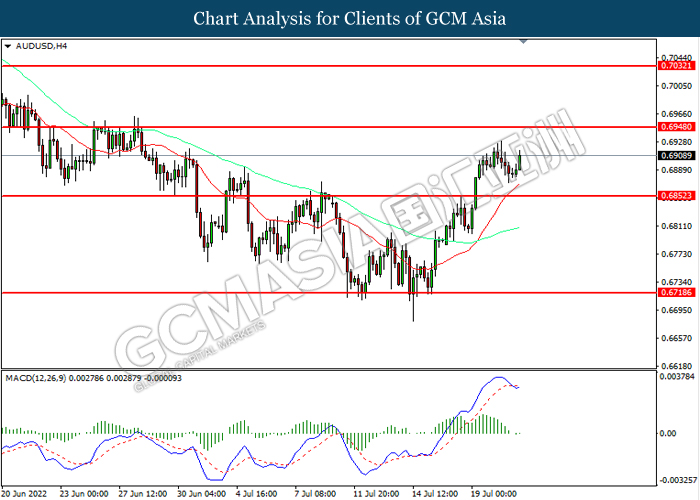Screen dimensions: 700x500
Task: Click the 30 Jun 04:00 time label
Action: [x=201, y=494]
